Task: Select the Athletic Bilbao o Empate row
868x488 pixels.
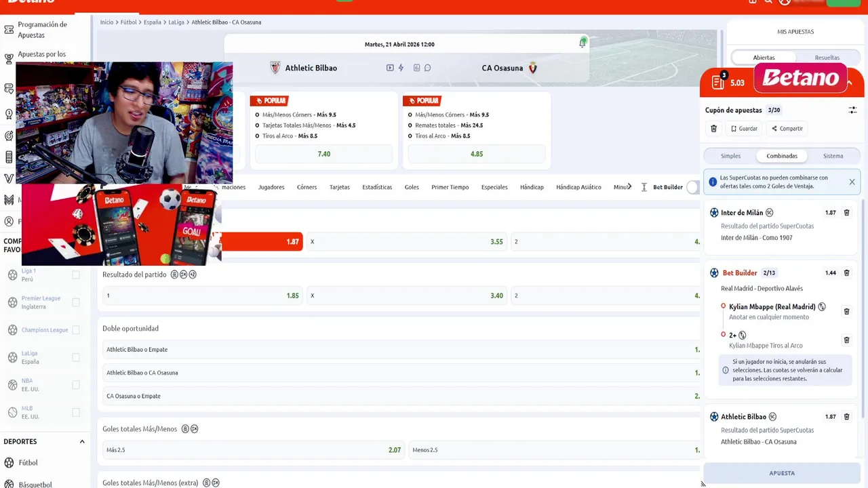Action: [401, 350]
